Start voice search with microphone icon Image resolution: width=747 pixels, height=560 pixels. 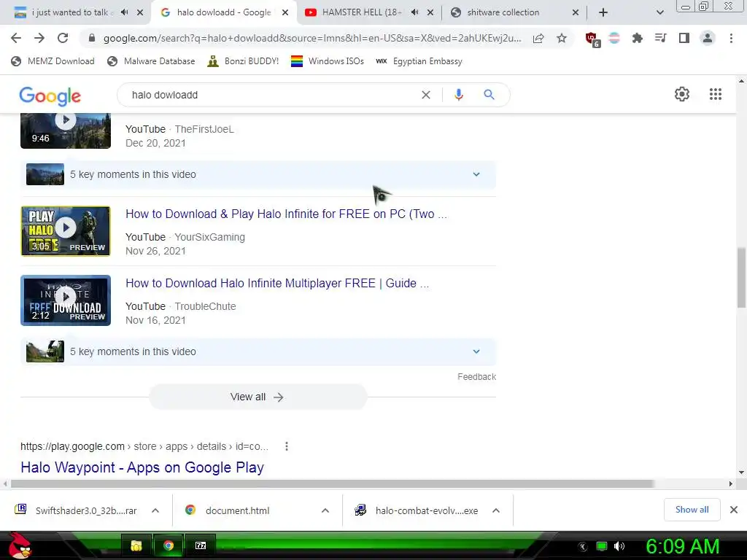[458, 95]
